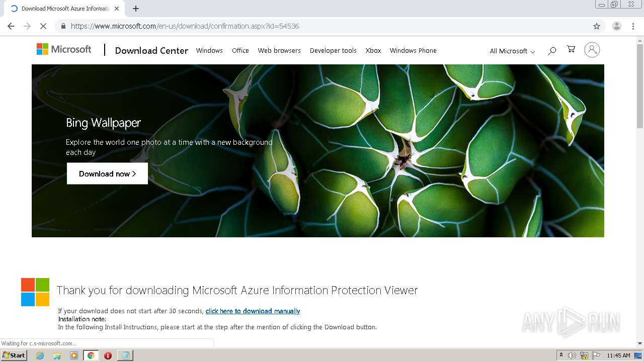
Task: Open the Action Center flag icon
Action: [x=596, y=355]
